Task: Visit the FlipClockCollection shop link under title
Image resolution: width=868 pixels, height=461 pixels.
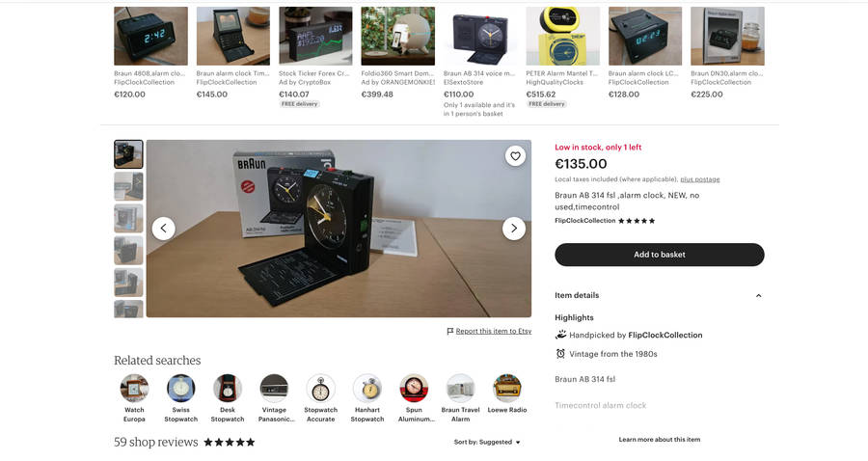Action: click(x=585, y=220)
